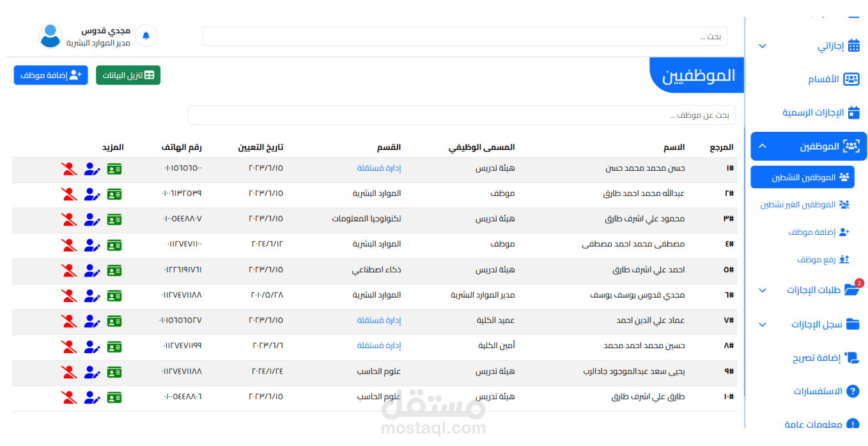Expand the سجل الإجازات chevron
Image resolution: width=868 pixels, height=446 pixels.
click(x=762, y=324)
